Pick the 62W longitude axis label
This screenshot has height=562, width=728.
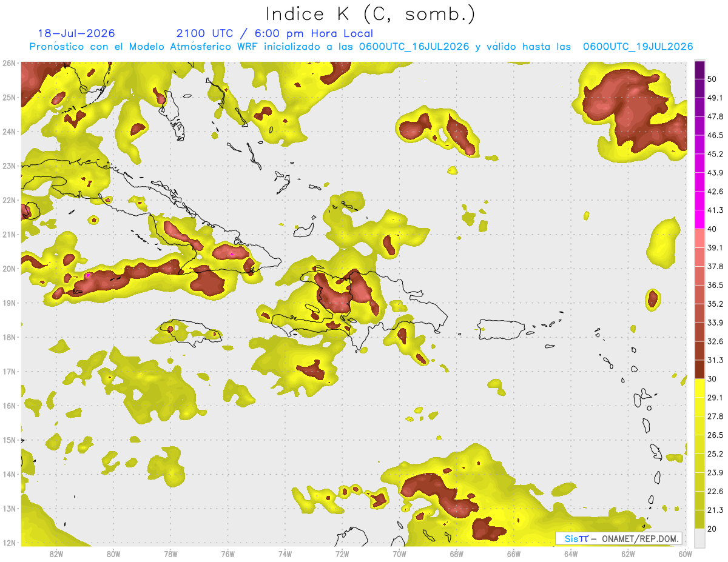tap(628, 554)
